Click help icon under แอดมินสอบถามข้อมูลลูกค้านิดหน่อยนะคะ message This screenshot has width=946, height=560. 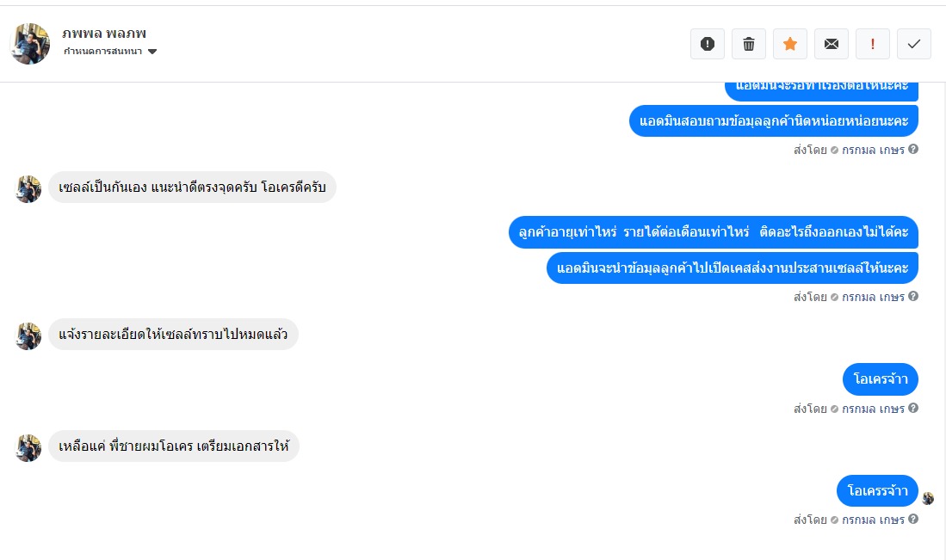coord(913,150)
